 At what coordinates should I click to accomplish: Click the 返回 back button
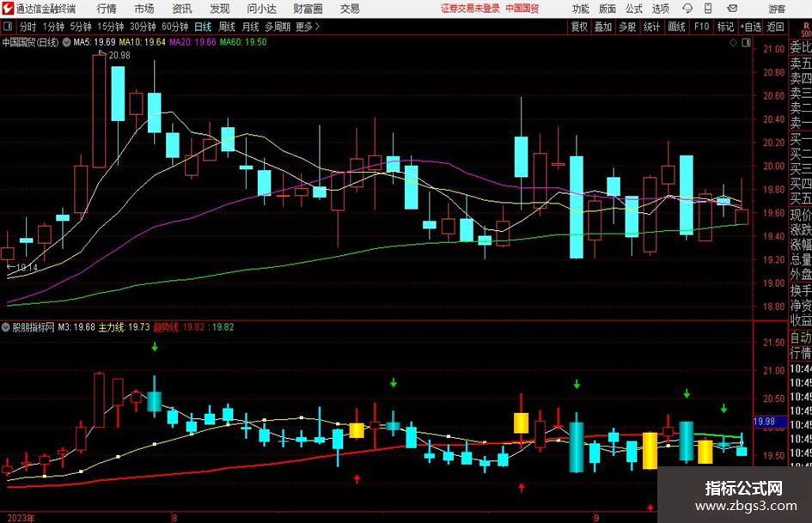[775, 27]
